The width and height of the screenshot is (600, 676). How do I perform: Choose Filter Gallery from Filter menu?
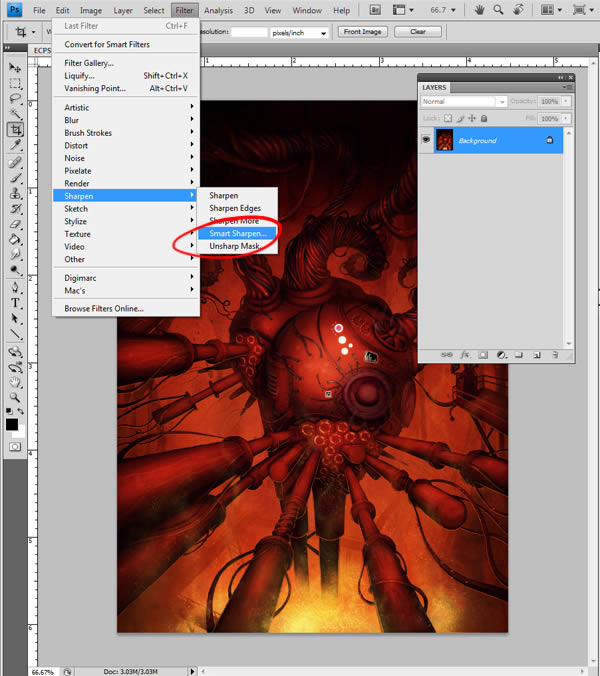coord(125,63)
